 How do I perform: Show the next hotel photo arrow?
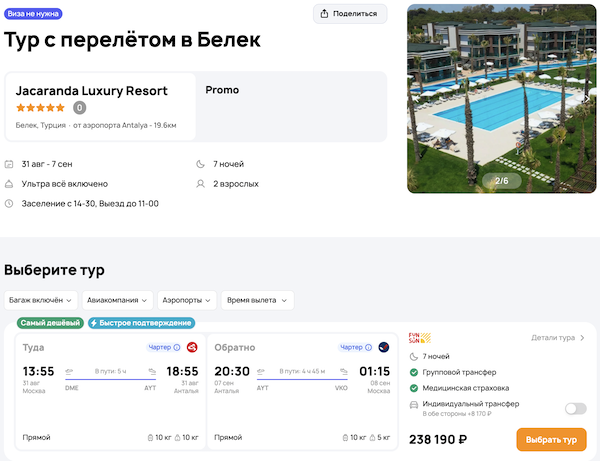click(x=586, y=99)
